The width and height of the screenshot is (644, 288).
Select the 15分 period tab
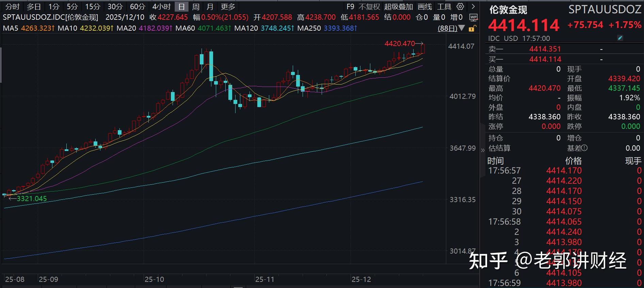[93, 6]
